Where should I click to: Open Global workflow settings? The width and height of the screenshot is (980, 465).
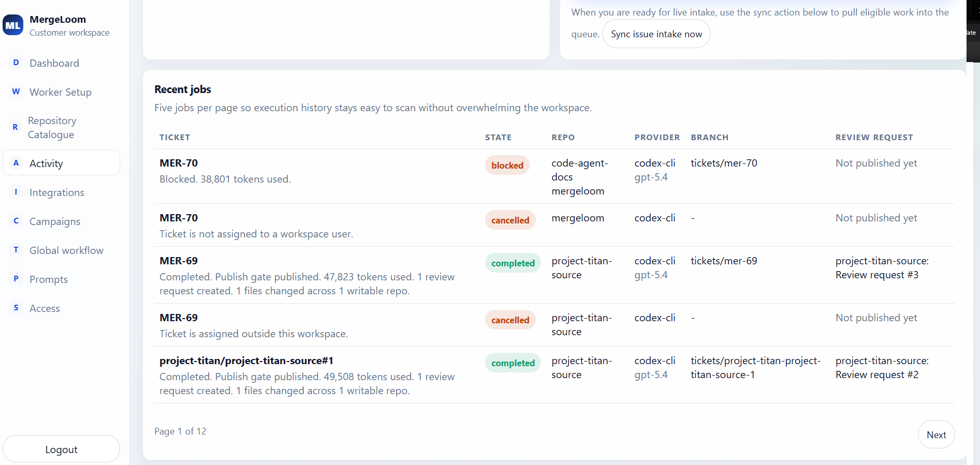click(x=61, y=250)
